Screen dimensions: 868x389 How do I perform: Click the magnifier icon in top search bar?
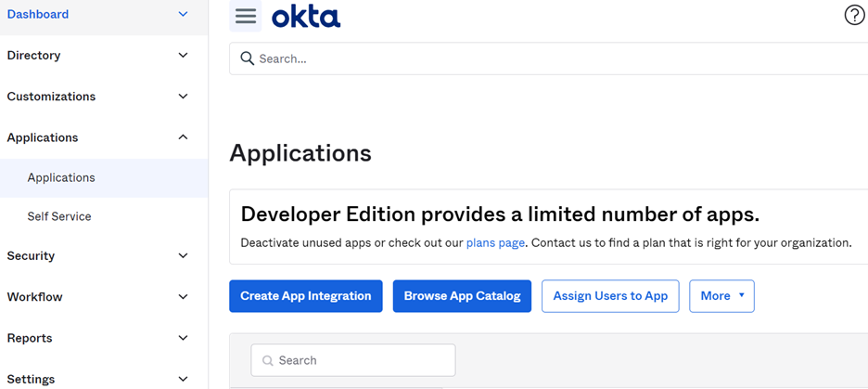pos(247,58)
